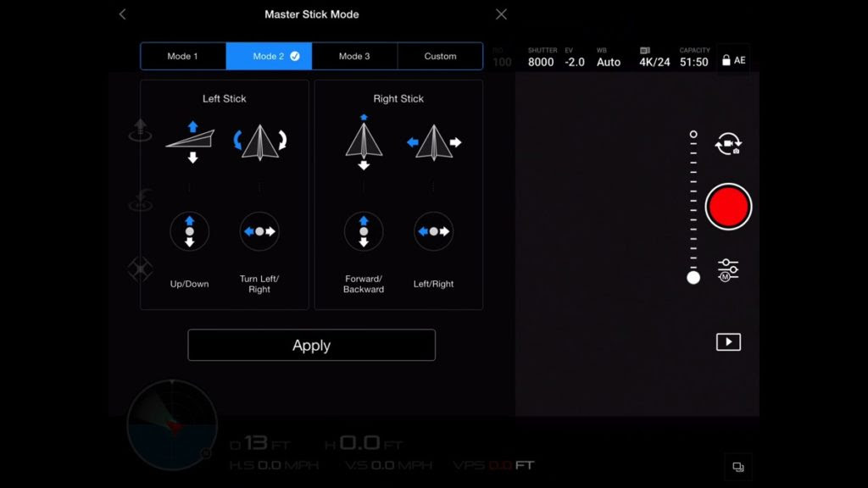Click the Left Stick Up/Down joystick icon
The width and height of the screenshot is (868, 488).
point(189,231)
